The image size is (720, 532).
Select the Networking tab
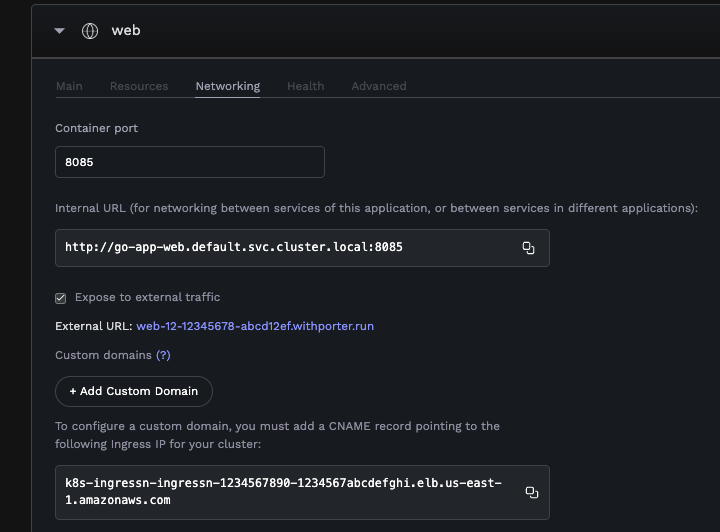[227, 86]
